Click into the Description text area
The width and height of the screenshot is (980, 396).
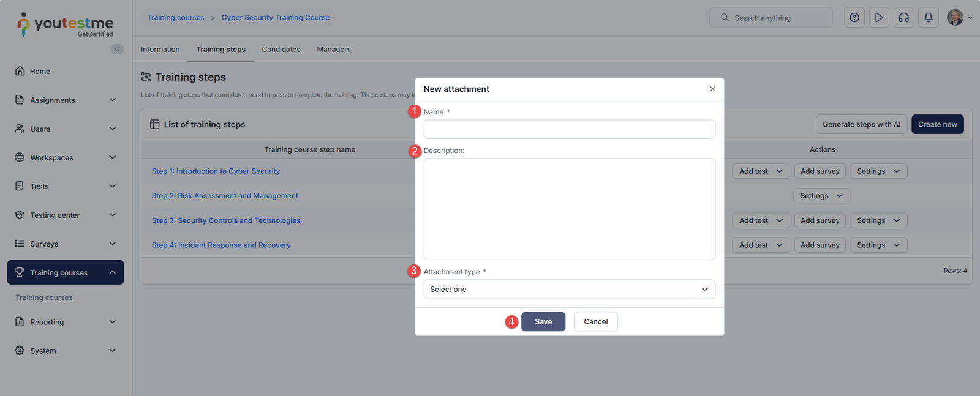tap(569, 209)
